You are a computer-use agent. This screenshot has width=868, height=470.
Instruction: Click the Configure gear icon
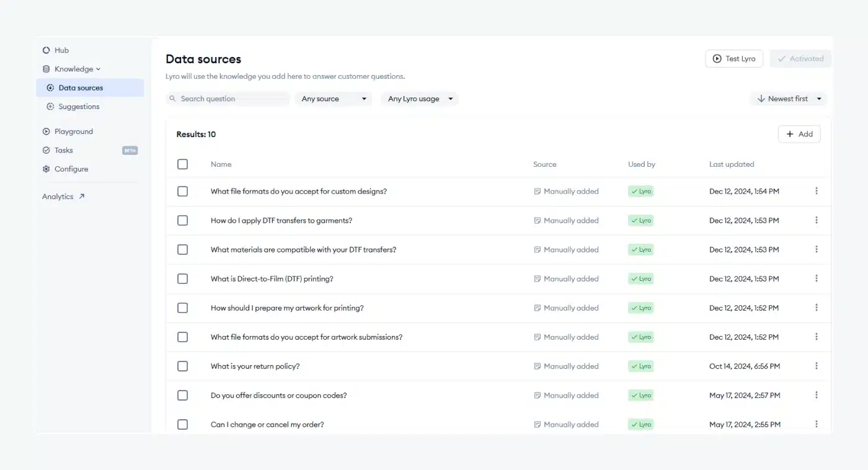pyautogui.click(x=46, y=169)
